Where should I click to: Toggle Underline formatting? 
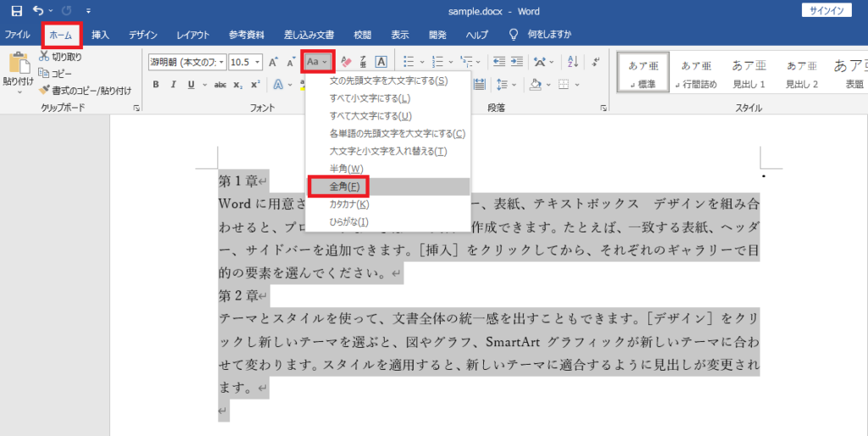(x=191, y=85)
